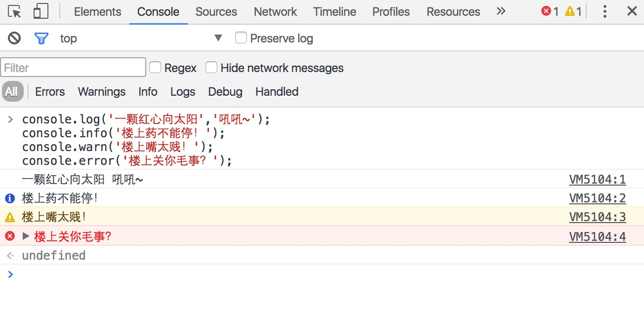Image resolution: width=644 pixels, height=309 pixels.
Task: Check the Regex option
Action: 155,68
